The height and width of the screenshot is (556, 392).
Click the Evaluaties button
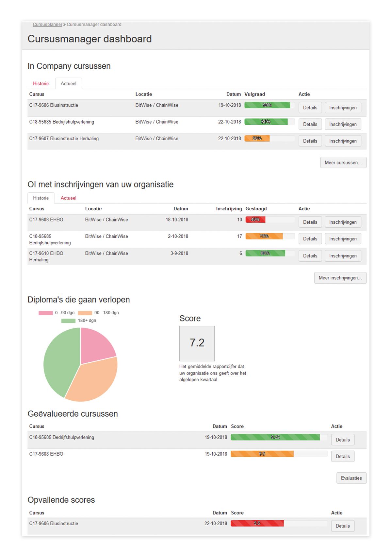351,478
